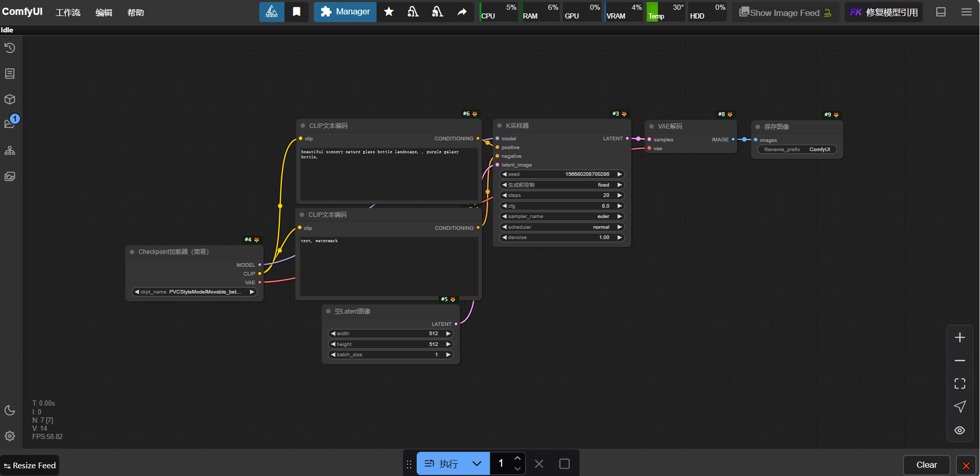Click the boat logo toolbar icon
Image resolution: width=980 pixels, height=476 pixels.
click(272, 12)
